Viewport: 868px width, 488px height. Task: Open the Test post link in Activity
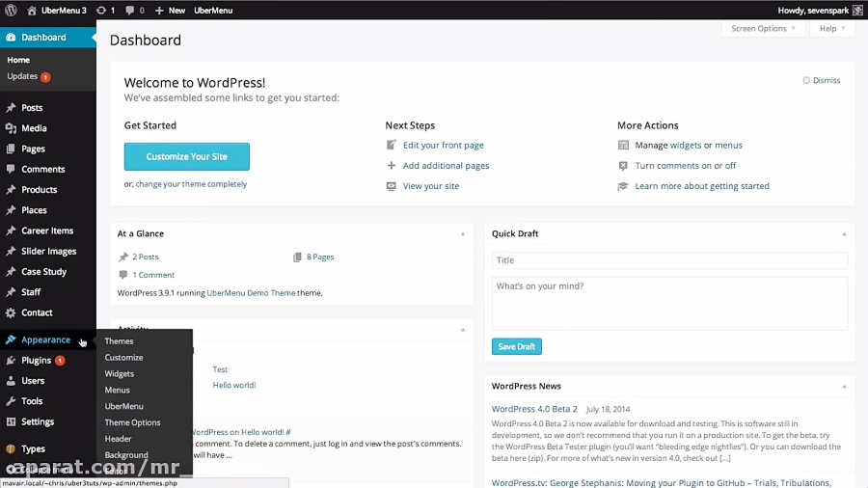(x=220, y=369)
